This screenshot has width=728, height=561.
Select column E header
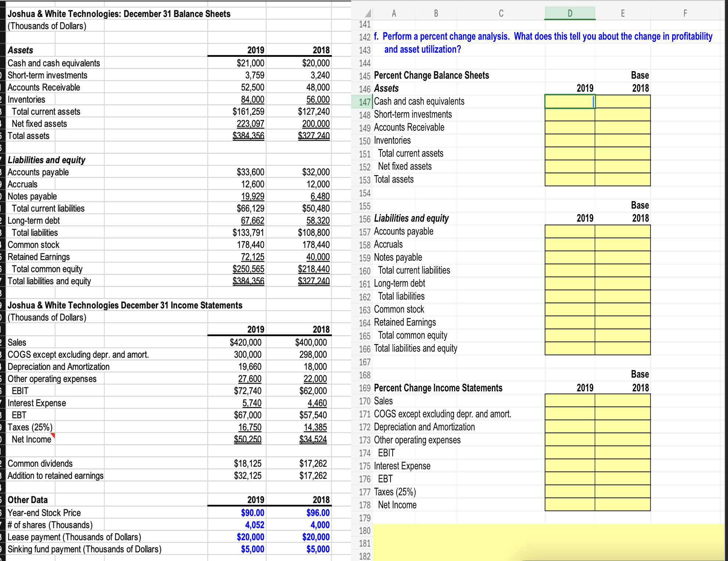click(623, 14)
